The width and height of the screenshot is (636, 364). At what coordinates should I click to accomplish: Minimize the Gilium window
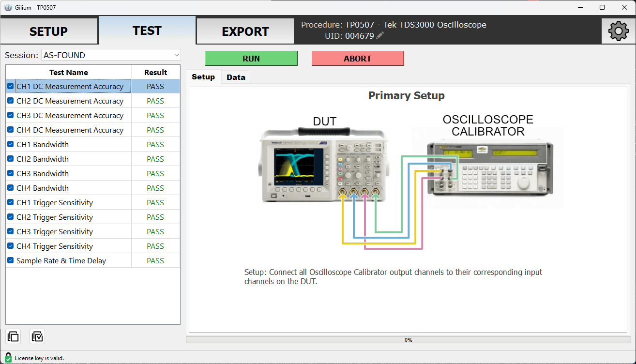pos(580,7)
